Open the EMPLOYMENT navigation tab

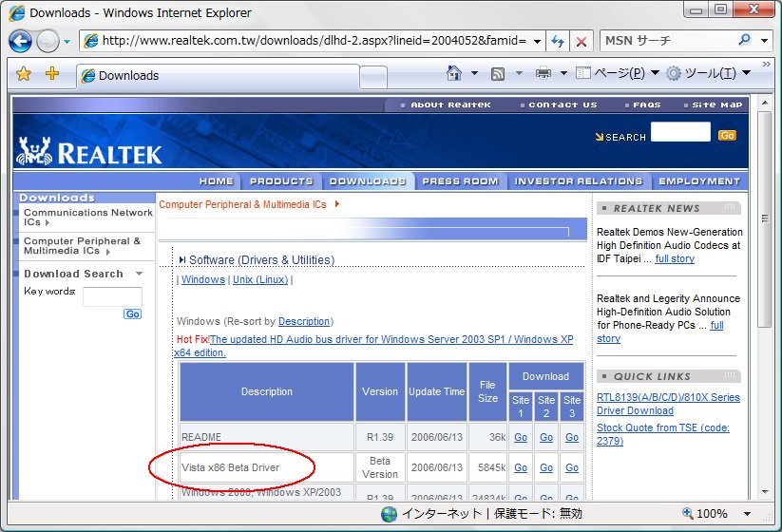click(699, 181)
